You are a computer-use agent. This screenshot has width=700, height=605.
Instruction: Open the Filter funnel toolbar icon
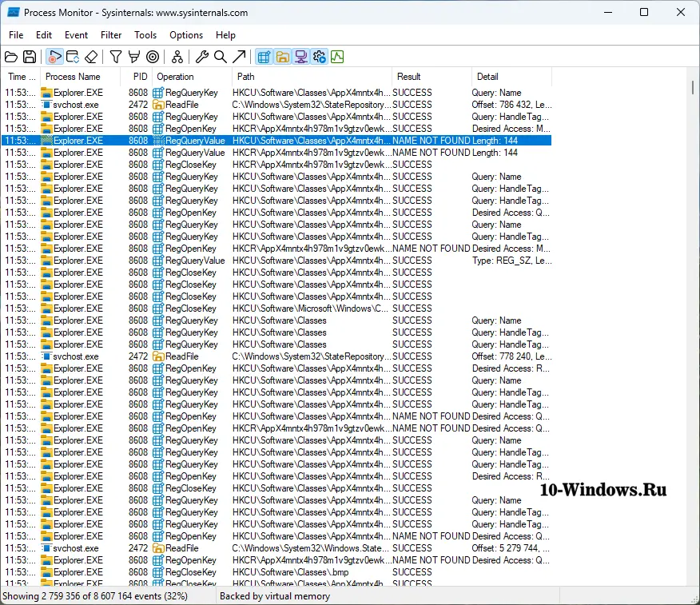(116, 58)
